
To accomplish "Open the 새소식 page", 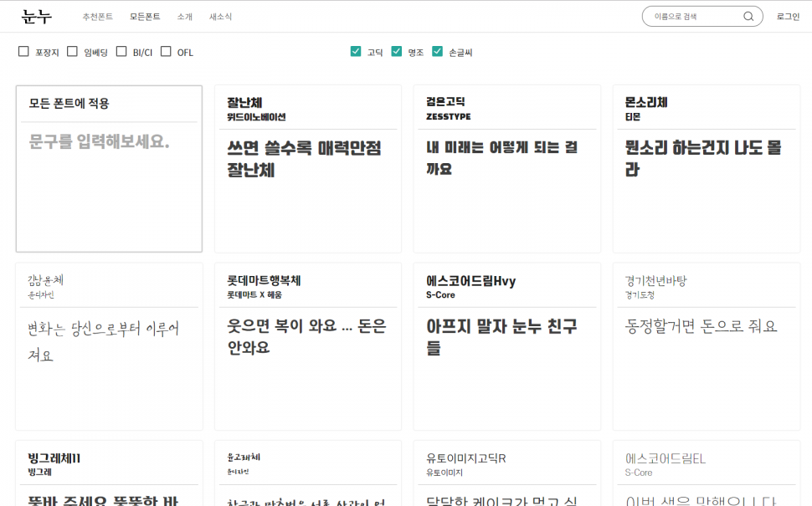I will 221,17.
